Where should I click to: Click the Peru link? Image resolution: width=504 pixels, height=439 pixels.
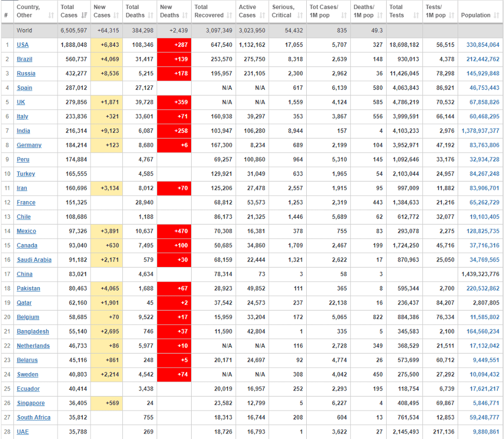coord(23,159)
